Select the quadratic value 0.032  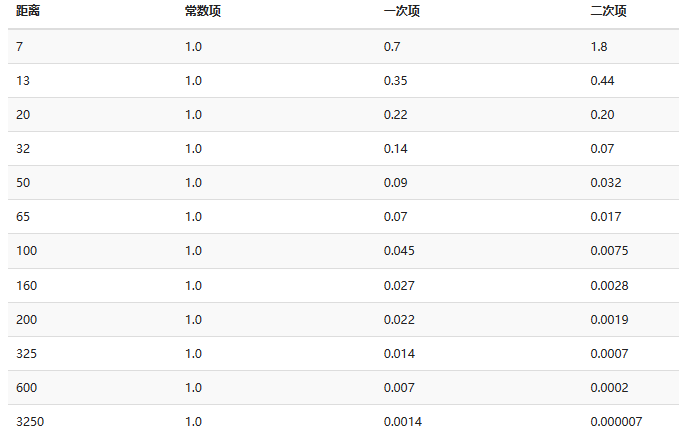tap(605, 183)
